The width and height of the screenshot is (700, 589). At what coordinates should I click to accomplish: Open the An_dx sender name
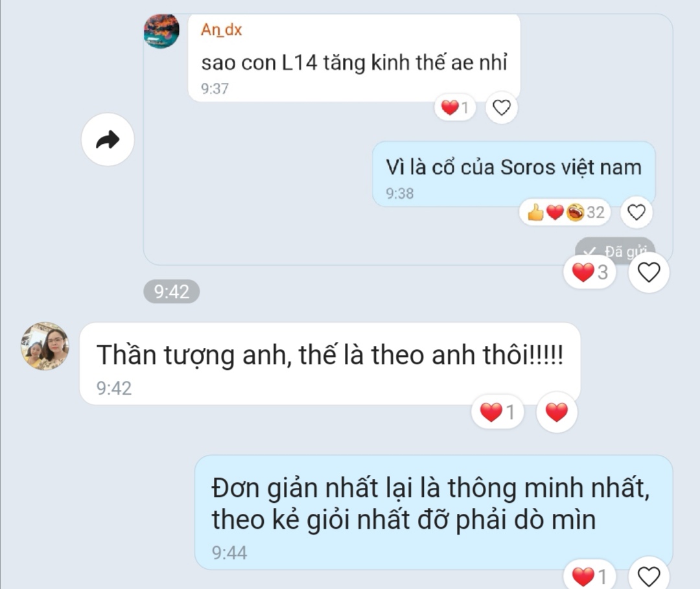coord(222,29)
